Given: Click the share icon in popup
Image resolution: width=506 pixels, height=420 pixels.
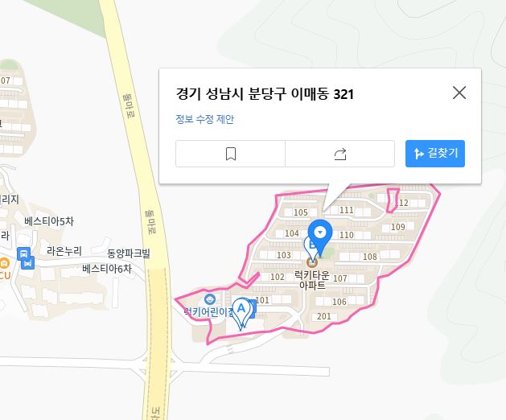Looking at the screenshot, I should pyautogui.click(x=340, y=154).
